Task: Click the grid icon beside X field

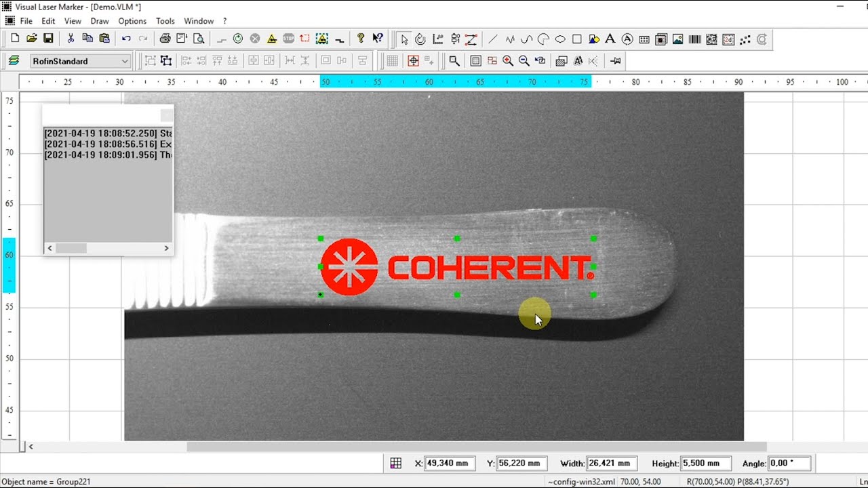Action: coord(396,464)
